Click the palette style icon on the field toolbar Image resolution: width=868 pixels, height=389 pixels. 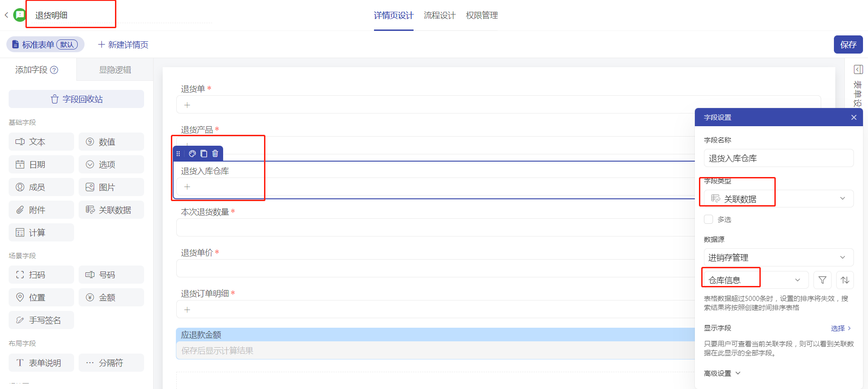192,153
